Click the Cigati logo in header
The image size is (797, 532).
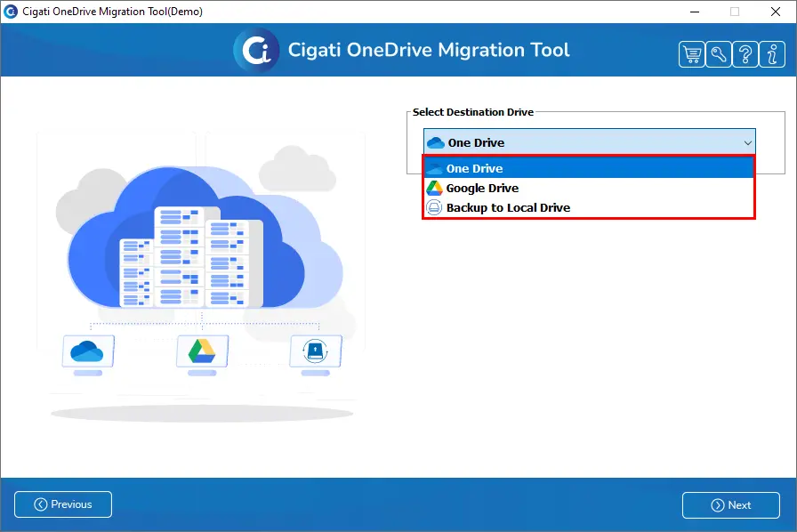[x=257, y=50]
